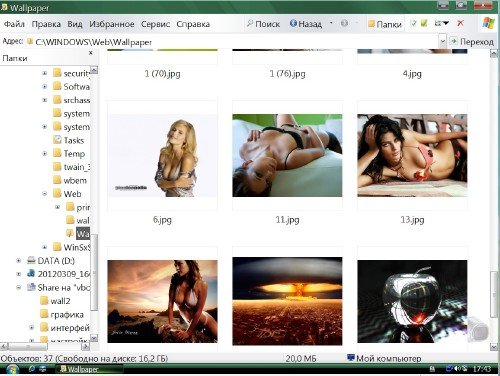Open the Вид menu
Image resolution: width=500 pixels, height=376 pixels.
click(x=75, y=24)
